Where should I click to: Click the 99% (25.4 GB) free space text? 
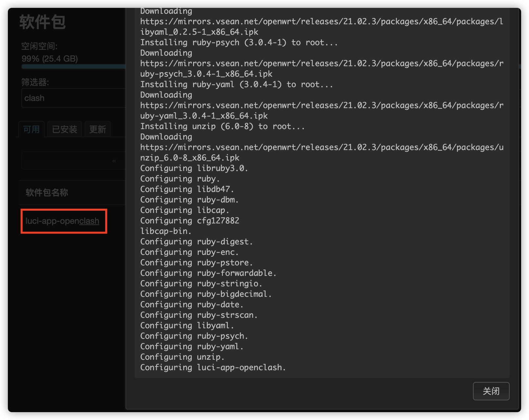(50, 59)
